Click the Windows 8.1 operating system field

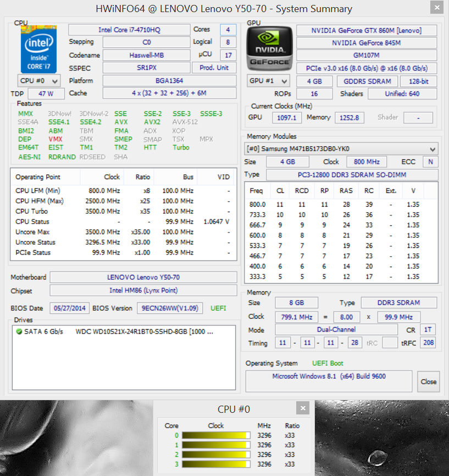pyautogui.click(x=329, y=381)
